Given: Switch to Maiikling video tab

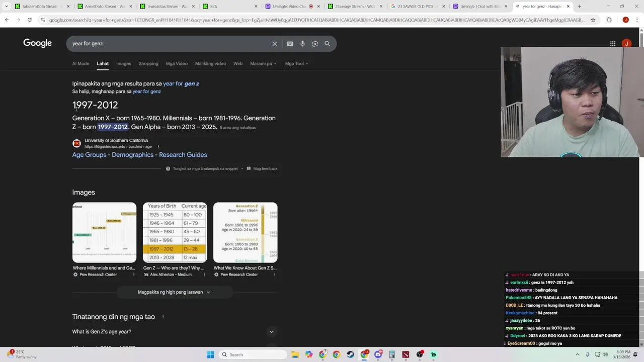Looking at the screenshot, I should (x=210, y=64).
